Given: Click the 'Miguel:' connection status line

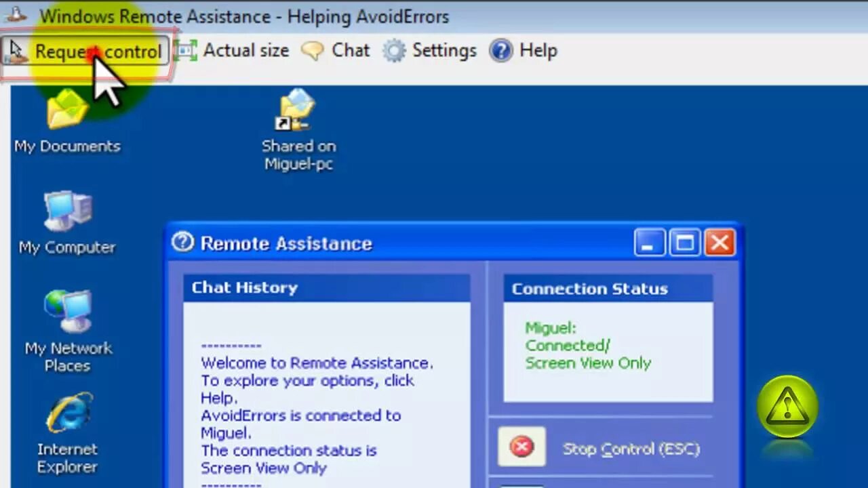Looking at the screenshot, I should pyautogui.click(x=551, y=328).
